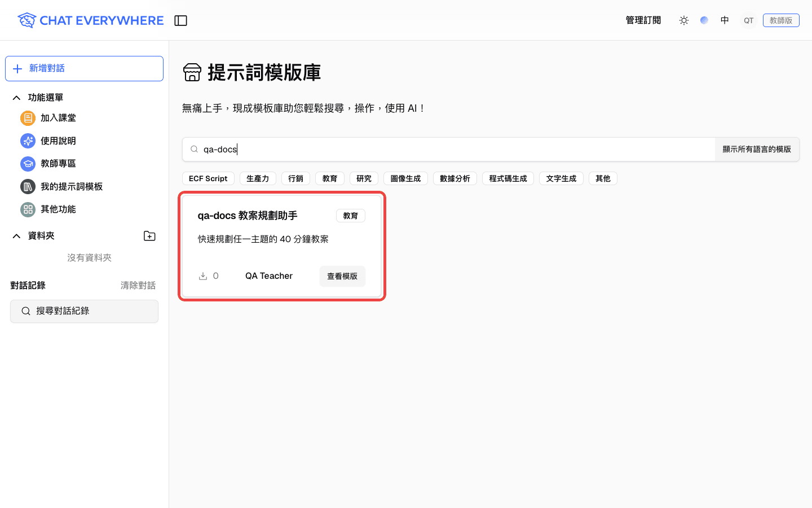Toggle the sidebar panel icon

[x=180, y=20]
